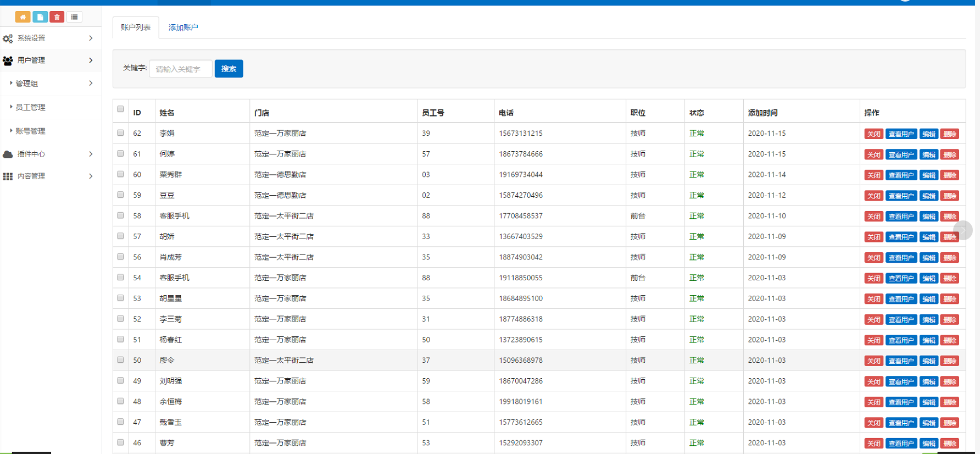980x454 pixels.
Task: Click the users icon beside 用户管理
Action: click(8, 60)
